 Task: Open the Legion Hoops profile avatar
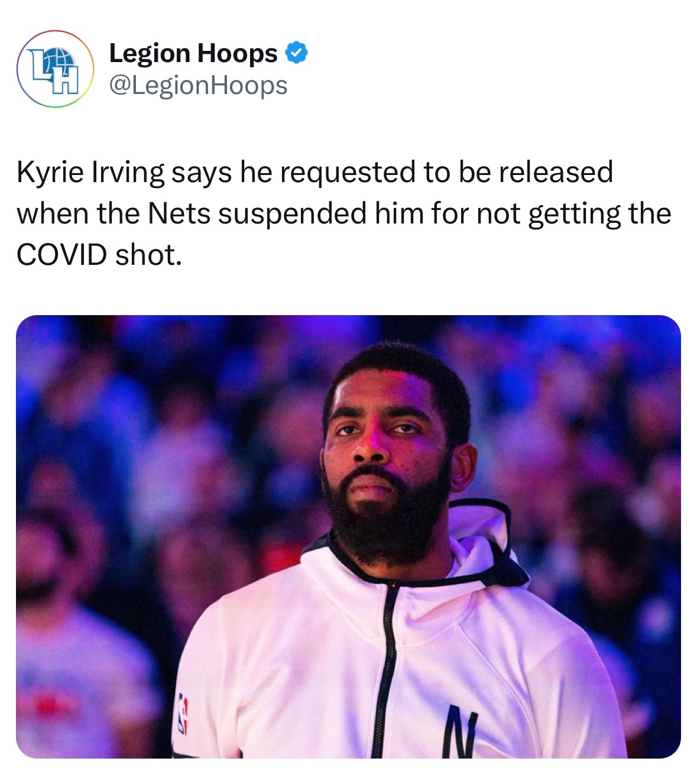55,69
